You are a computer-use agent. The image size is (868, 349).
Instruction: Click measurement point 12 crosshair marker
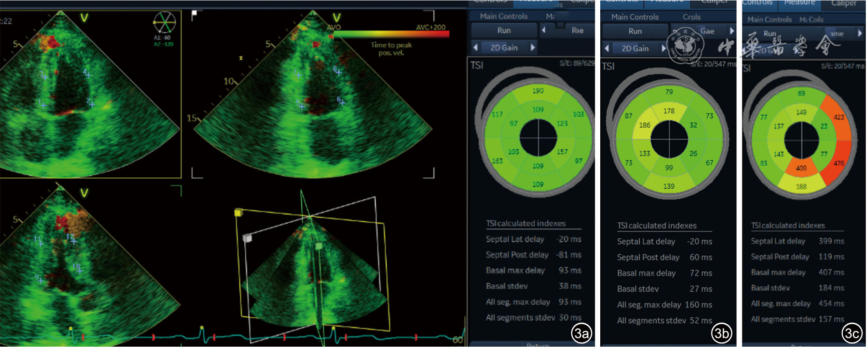point(73,240)
